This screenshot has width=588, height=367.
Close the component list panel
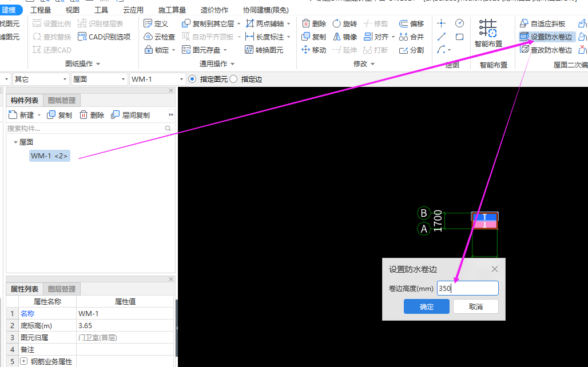pos(171,91)
